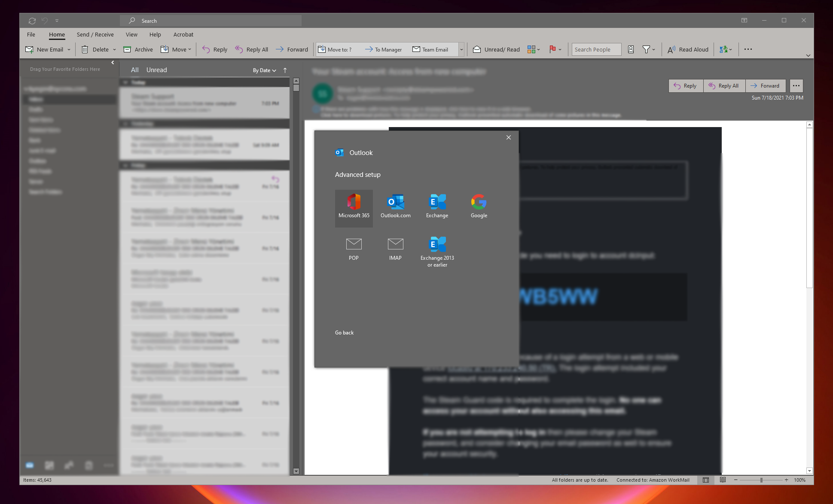Delete the selected message
The width and height of the screenshot is (833, 504).
coord(95,49)
